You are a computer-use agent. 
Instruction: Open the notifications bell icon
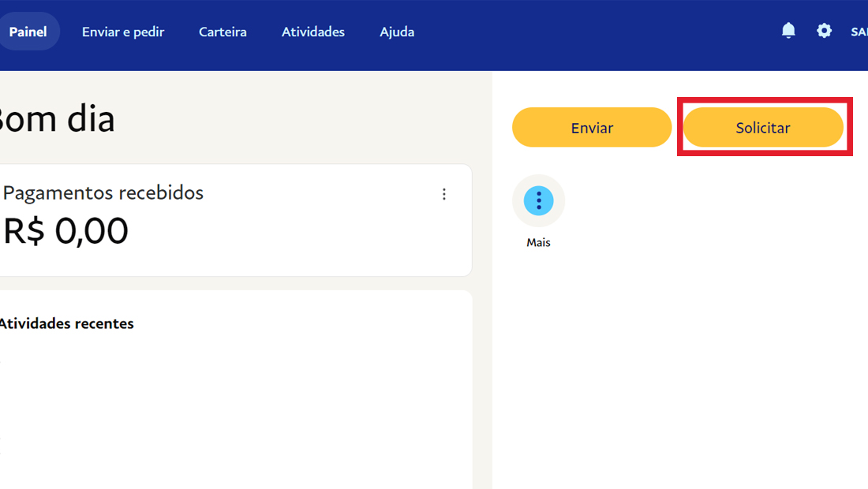click(x=788, y=31)
